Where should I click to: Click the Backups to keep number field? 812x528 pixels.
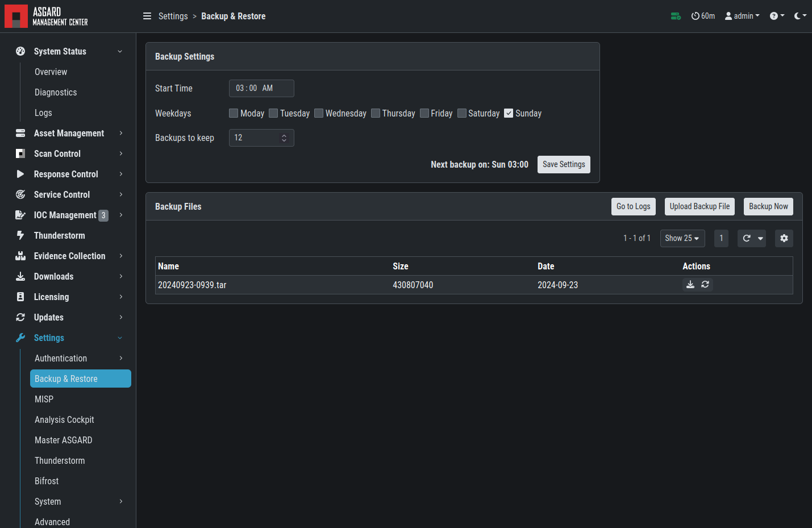[261, 138]
